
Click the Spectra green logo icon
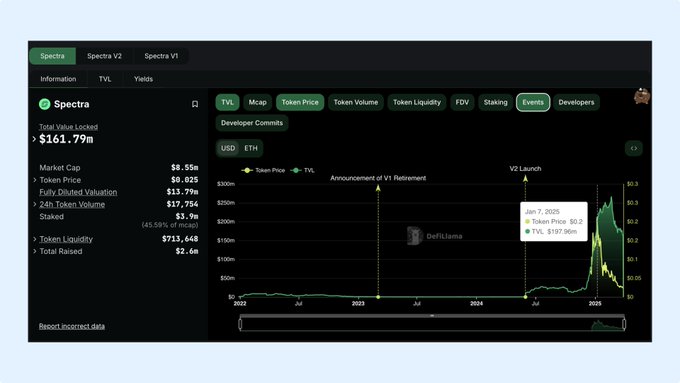click(x=44, y=104)
